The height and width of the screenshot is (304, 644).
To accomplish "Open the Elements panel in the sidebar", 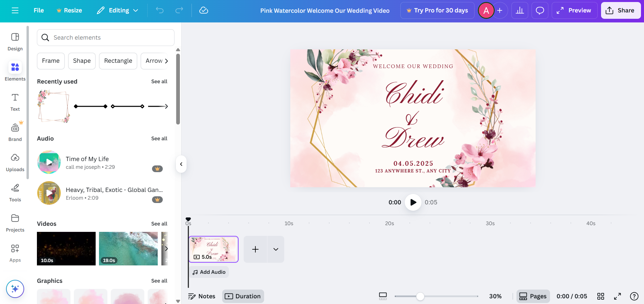I will 15,71.
